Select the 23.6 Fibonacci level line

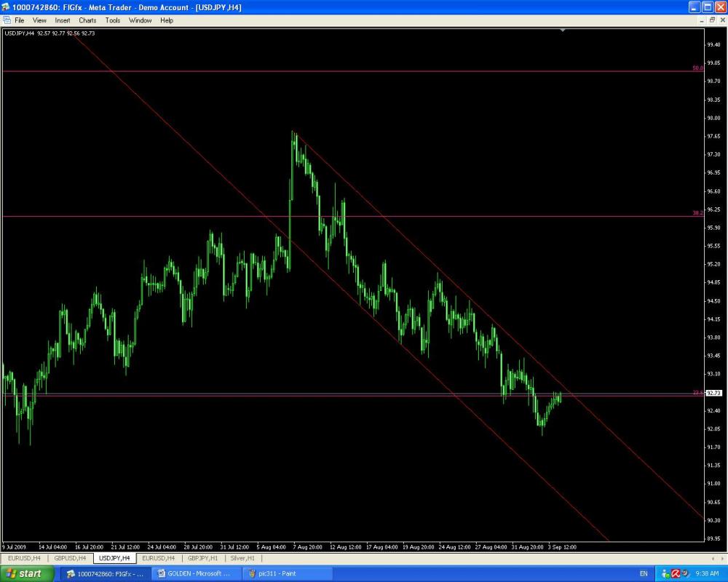[353, 396]
